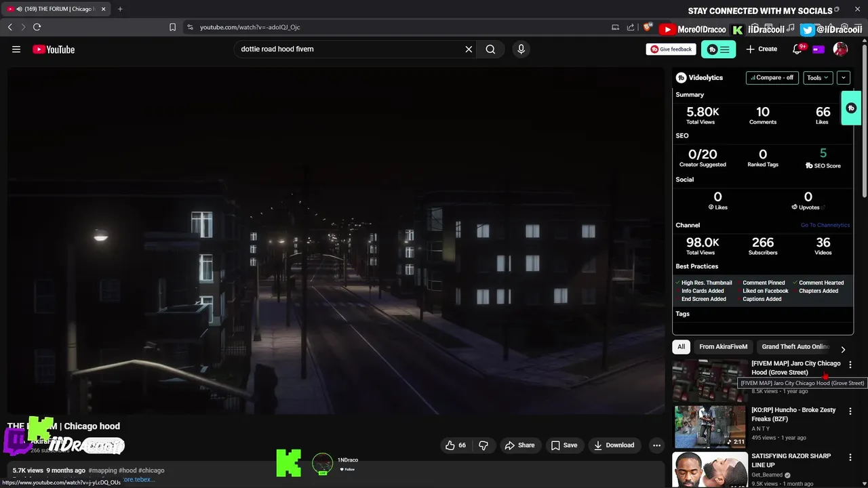The image size is (868, 488).
Task: Open options menu for Satisfying Razor video
Action: [x=850, y=457]
